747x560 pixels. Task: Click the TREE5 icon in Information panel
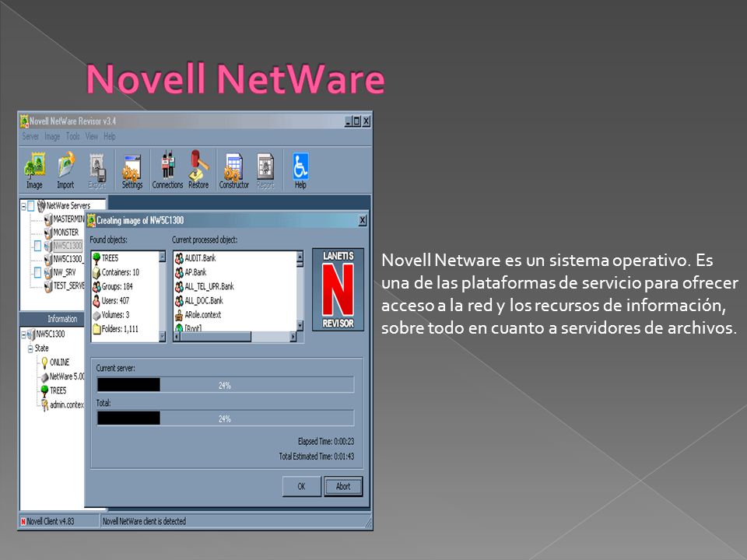coord(44,391)
